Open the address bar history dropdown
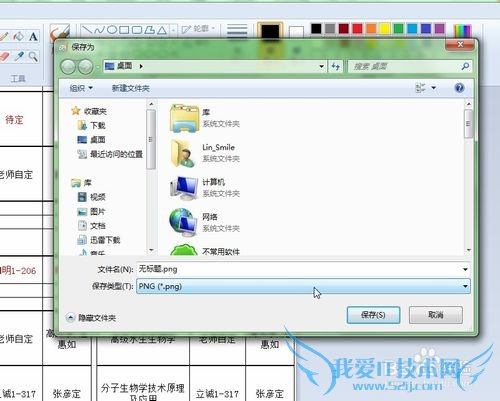The image size is (500, 401). [x=321, y=66]
